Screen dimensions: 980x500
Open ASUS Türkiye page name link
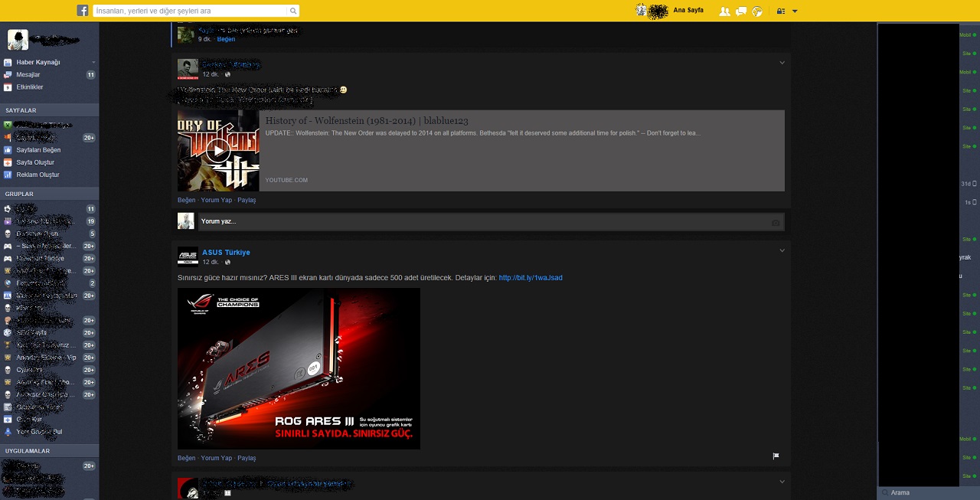tap(226, 252)
